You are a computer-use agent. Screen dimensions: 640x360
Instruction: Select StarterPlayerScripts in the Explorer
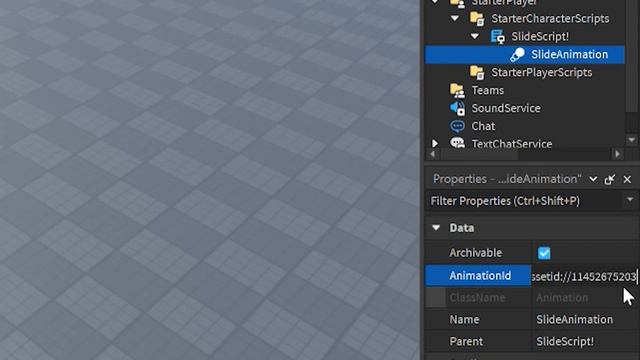541,73
